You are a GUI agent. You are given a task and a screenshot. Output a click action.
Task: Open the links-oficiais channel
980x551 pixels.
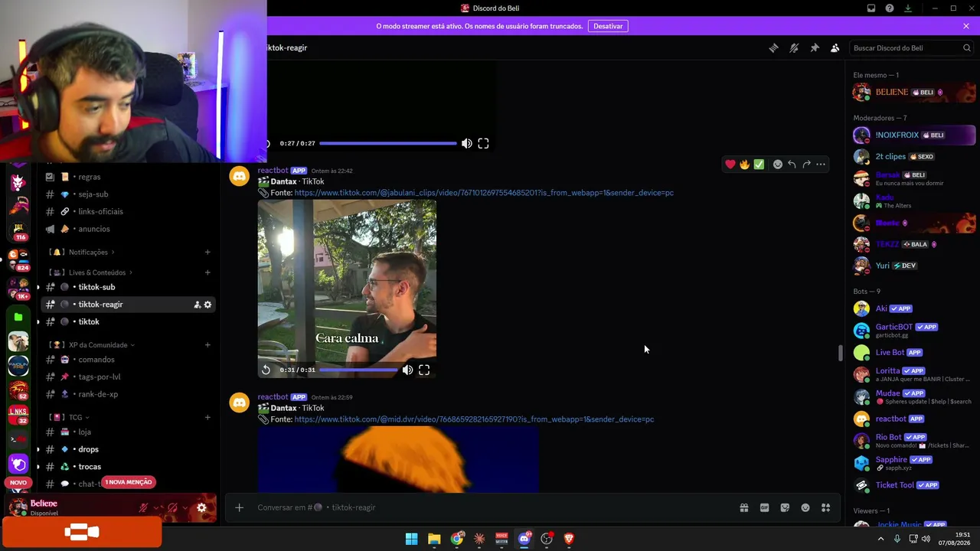pyautogui.click(x=129, y=211)
